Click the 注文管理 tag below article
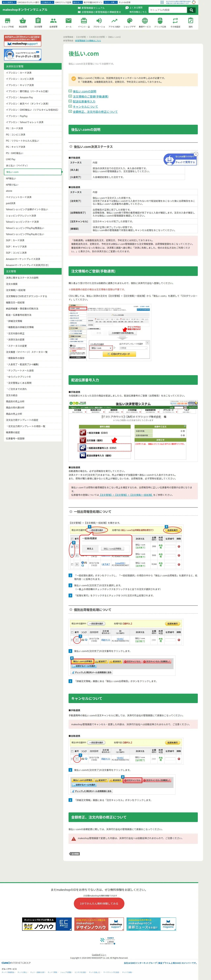 [75, 854]
